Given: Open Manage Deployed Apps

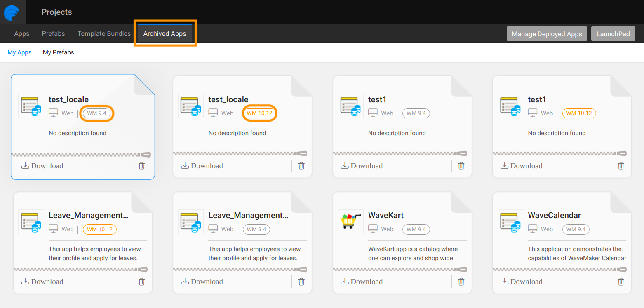Looking at the screenshot, I should pyautogui.click(x=547, y=33).
